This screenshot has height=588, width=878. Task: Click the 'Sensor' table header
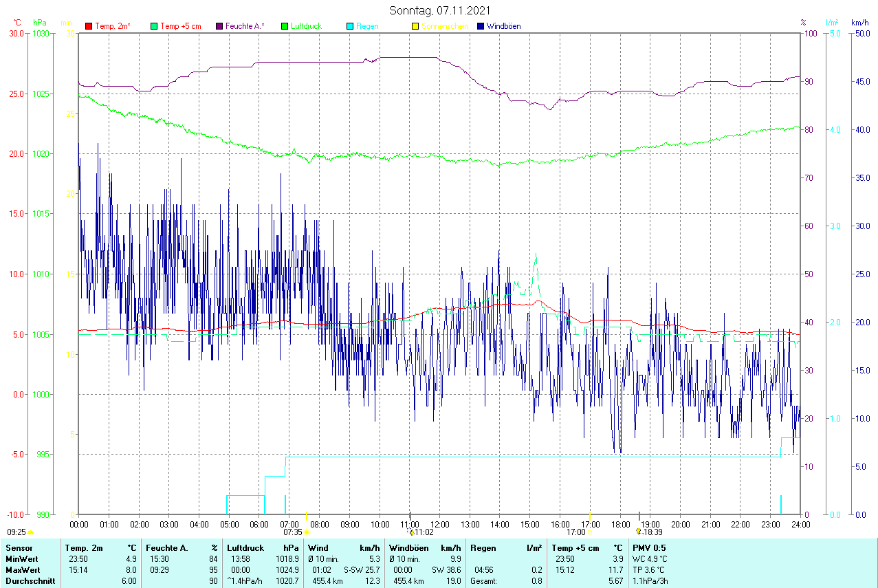(19, 548)
